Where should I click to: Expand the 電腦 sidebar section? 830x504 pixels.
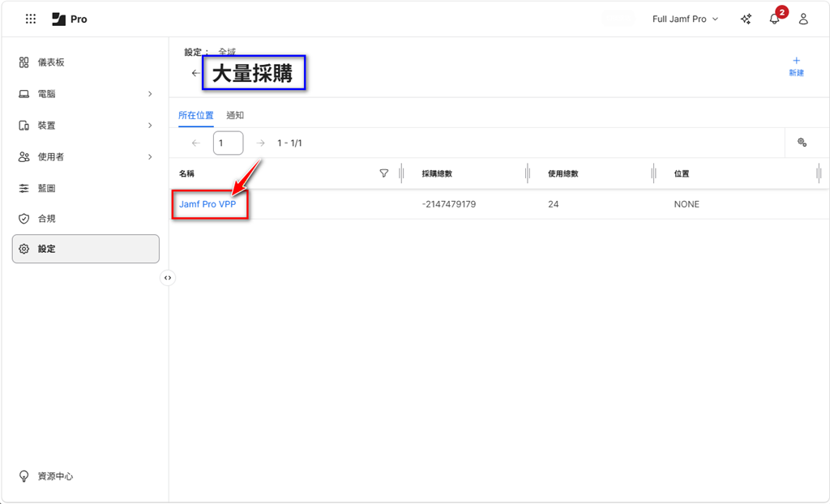(150, 94)
